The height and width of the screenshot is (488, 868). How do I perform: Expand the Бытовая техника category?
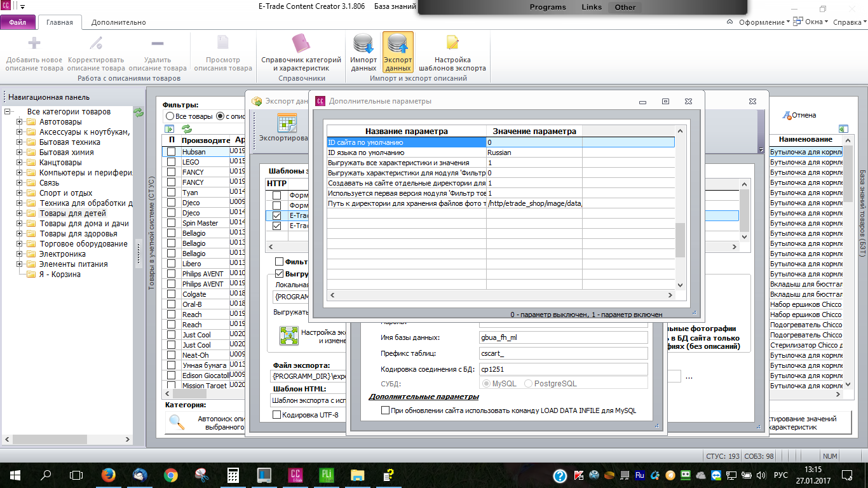tap(20, 142)
